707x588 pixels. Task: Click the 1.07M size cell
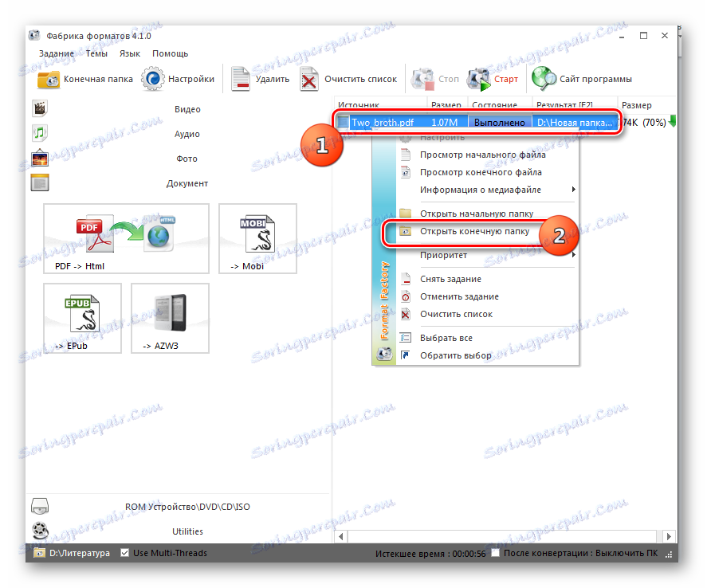point(444,123)
